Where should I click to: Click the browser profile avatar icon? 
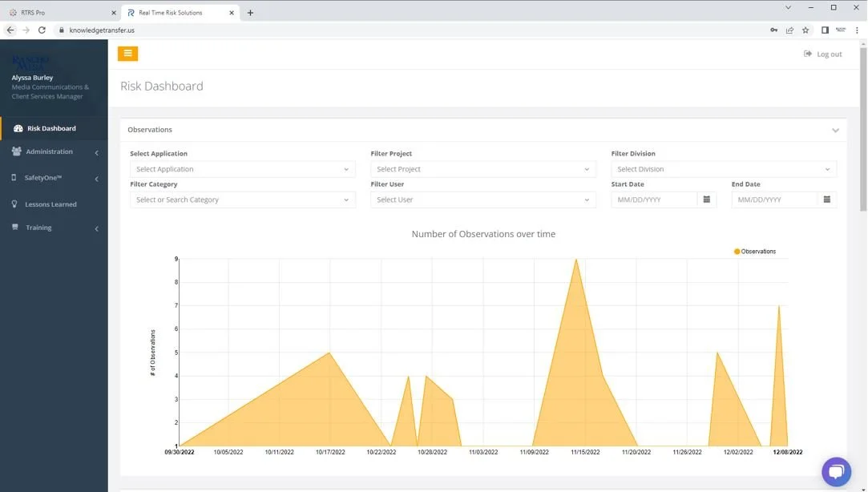tap(841, 30)
